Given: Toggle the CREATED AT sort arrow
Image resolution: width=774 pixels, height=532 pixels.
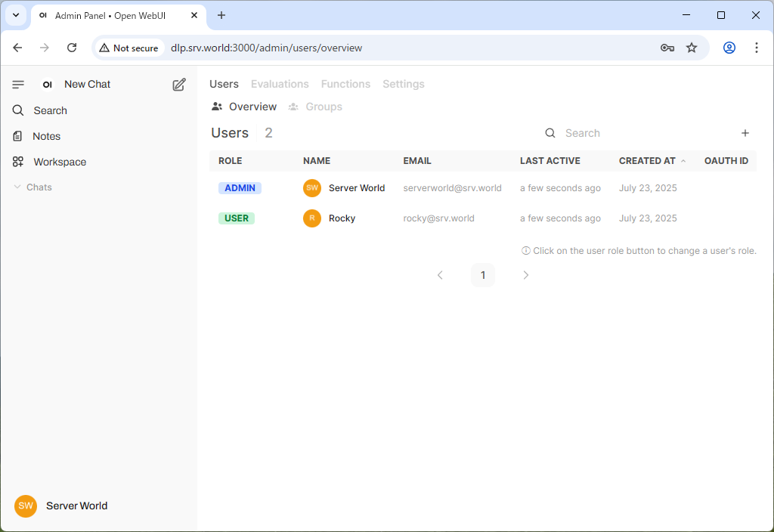Looking at the screenshot, I should pyautogui.click(x=683, y=161).
